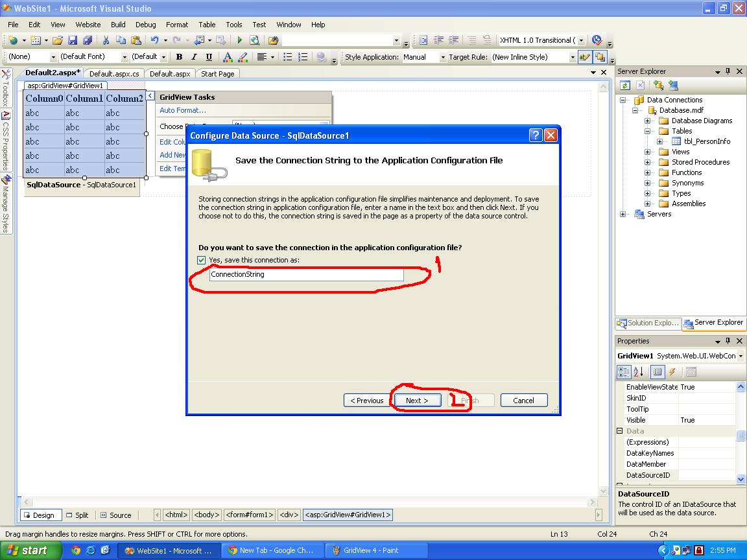
Task: Collapse the Database.mdf tree node
Action: tap(635, 110)
